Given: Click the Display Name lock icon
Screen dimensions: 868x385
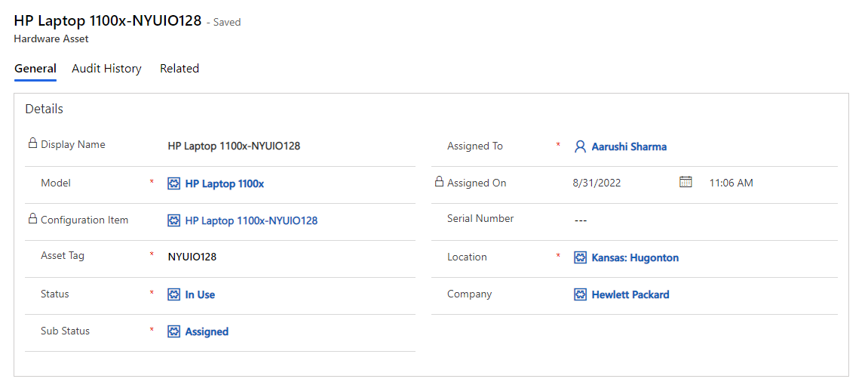Looking at the screenshot, I should tap(32, 143).
